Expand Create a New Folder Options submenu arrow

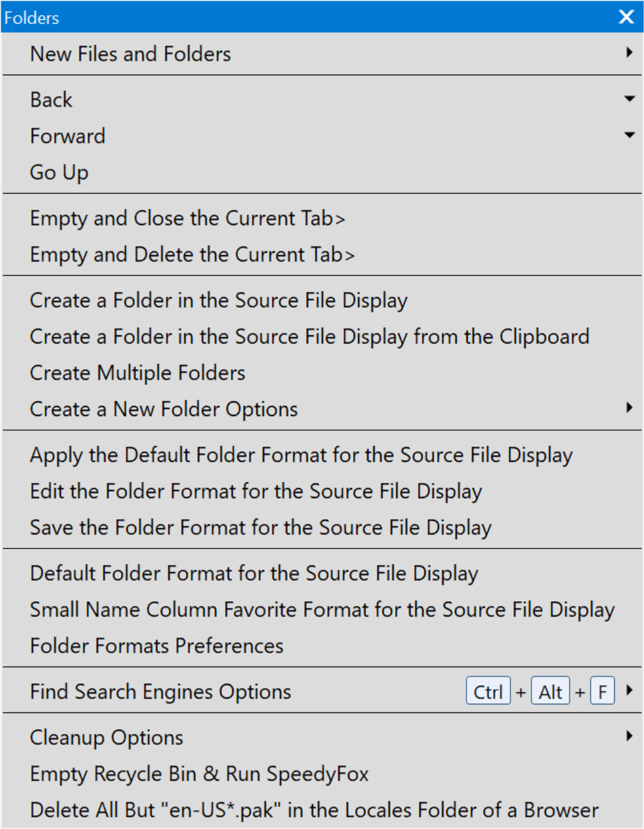[629, 408]
